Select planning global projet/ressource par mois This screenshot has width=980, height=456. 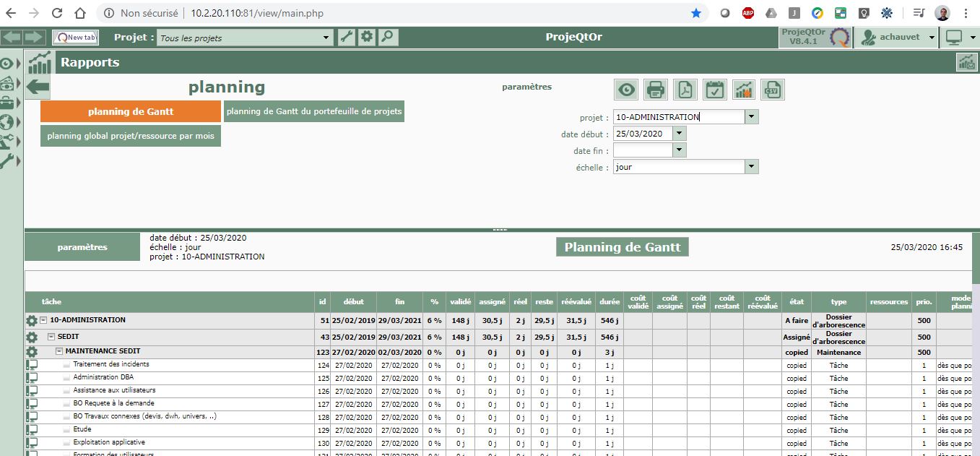click(x=131, y=136)
